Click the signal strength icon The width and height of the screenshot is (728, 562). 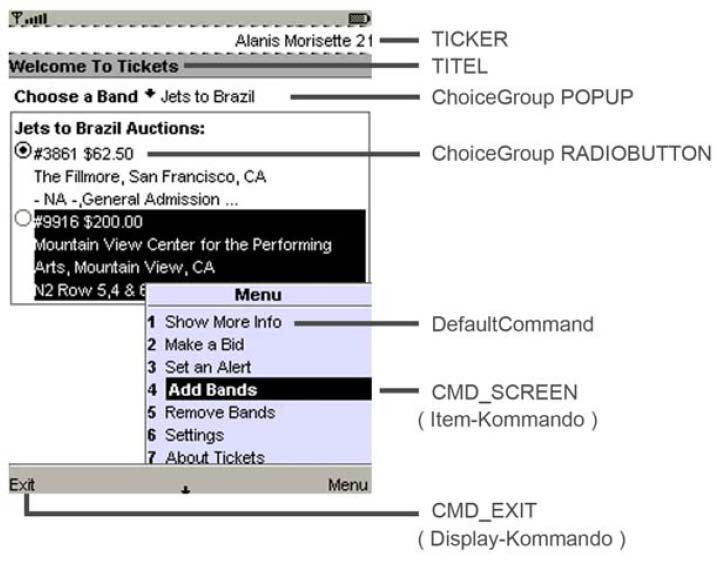(29, 19)
